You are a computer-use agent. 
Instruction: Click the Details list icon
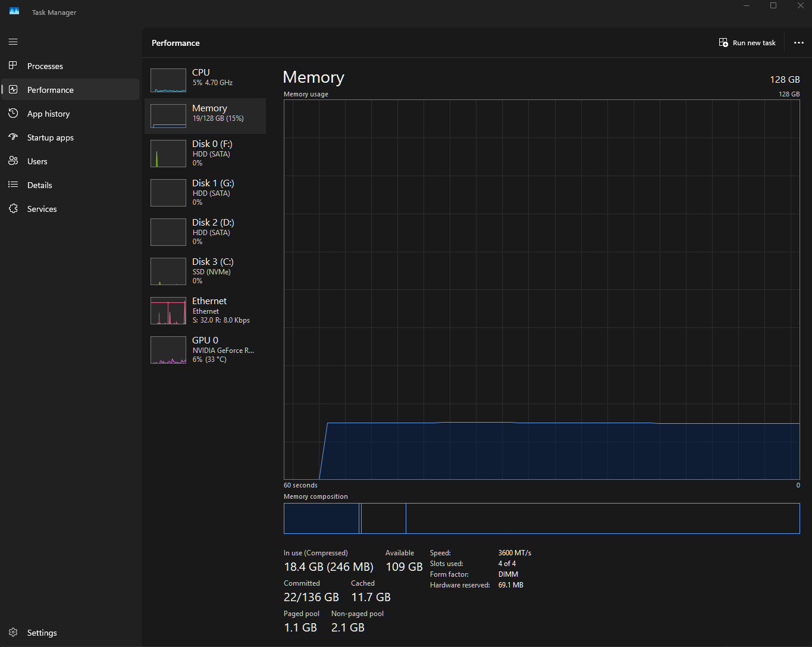click(13, 185)
